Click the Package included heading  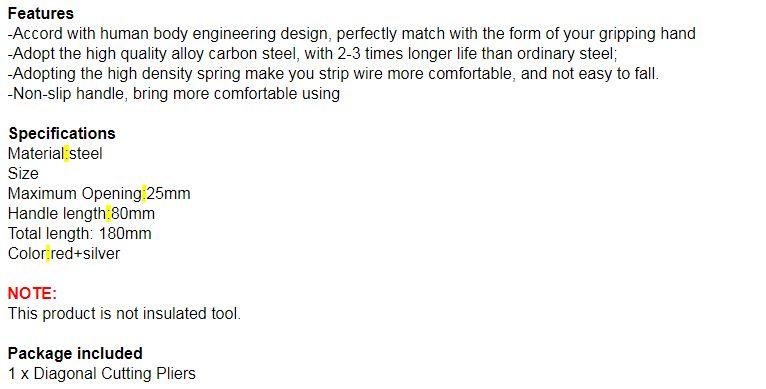(75, 353)
